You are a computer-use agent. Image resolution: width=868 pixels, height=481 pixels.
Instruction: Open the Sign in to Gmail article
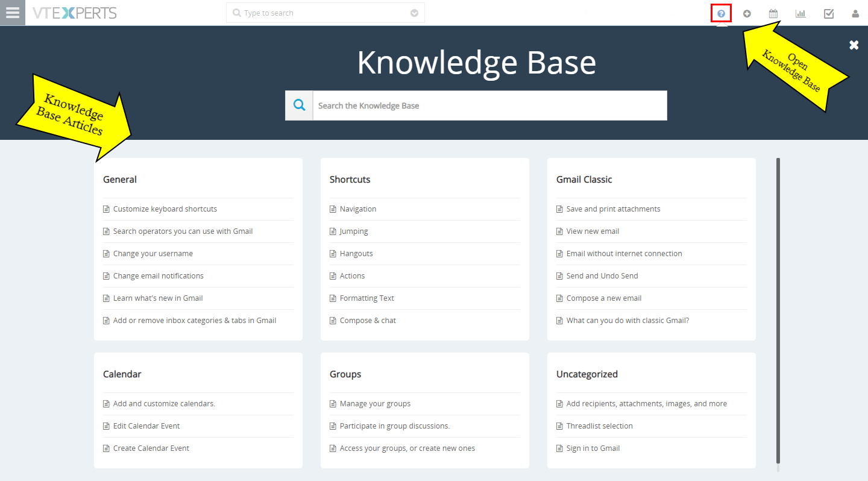[x=593, y=448]
